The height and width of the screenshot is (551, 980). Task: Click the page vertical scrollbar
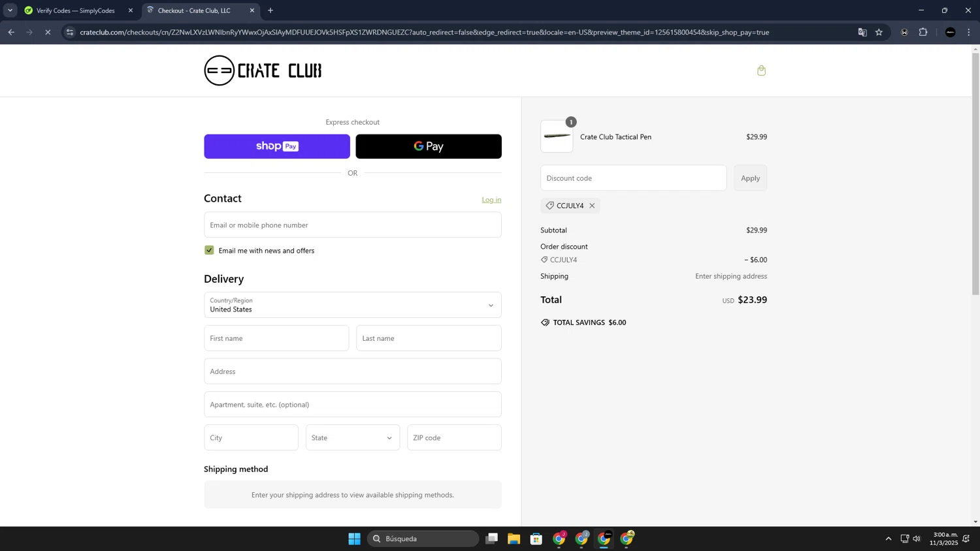(975, 174)
